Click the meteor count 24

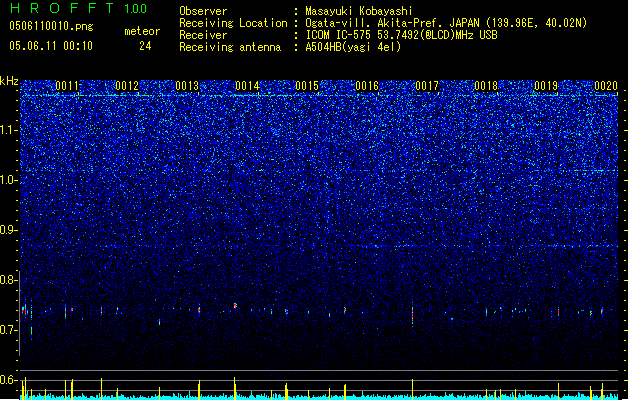pos(145,46)
